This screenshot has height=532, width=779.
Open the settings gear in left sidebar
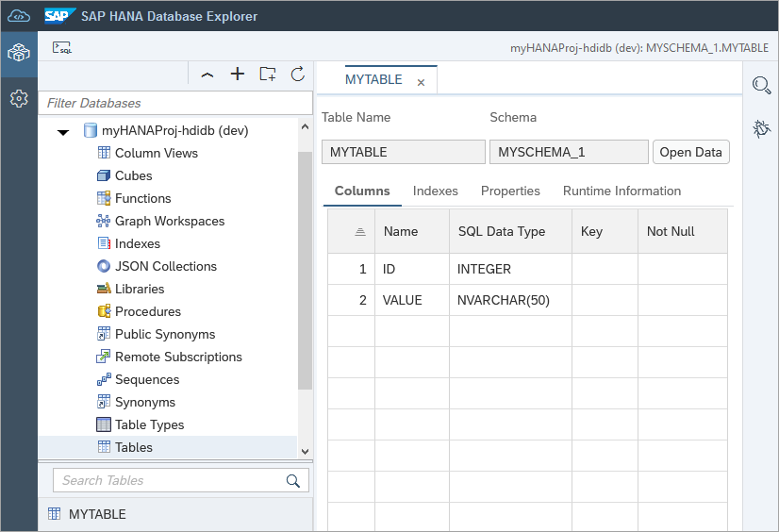pyautogui.click(x=19, y=99)
